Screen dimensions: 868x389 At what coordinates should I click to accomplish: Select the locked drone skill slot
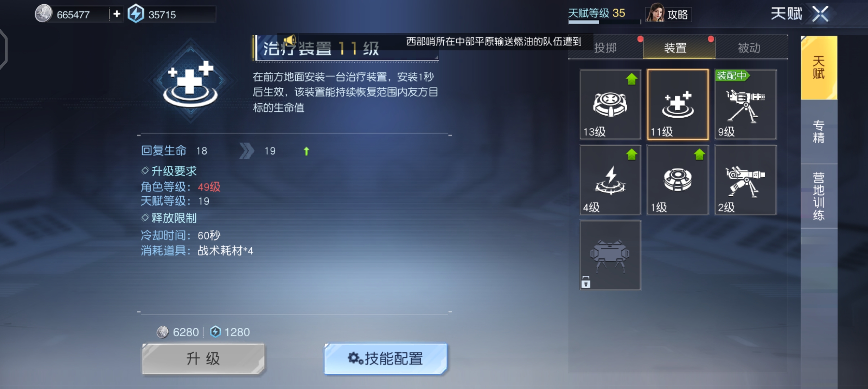coord(610,255)
